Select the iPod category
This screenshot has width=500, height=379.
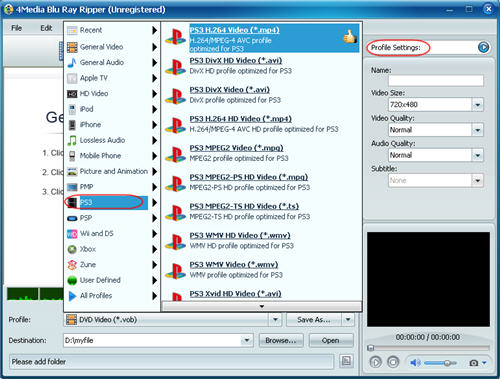click(112, 109)
